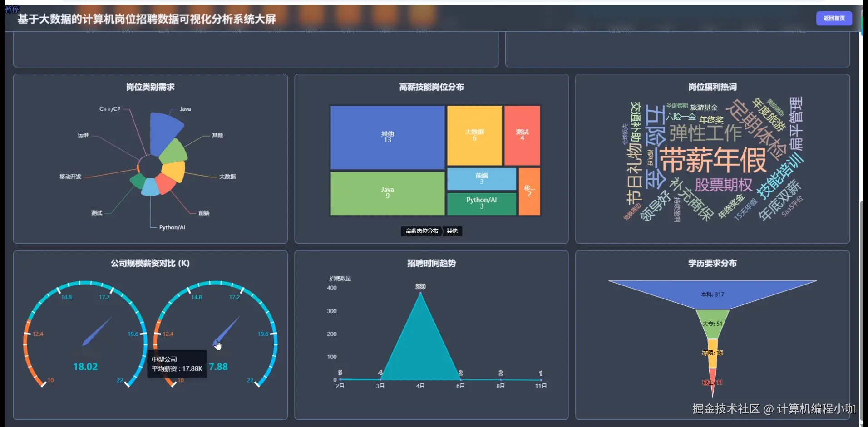Open the Java 9 treemap block

pyautogui.click(x=387, y=193)
